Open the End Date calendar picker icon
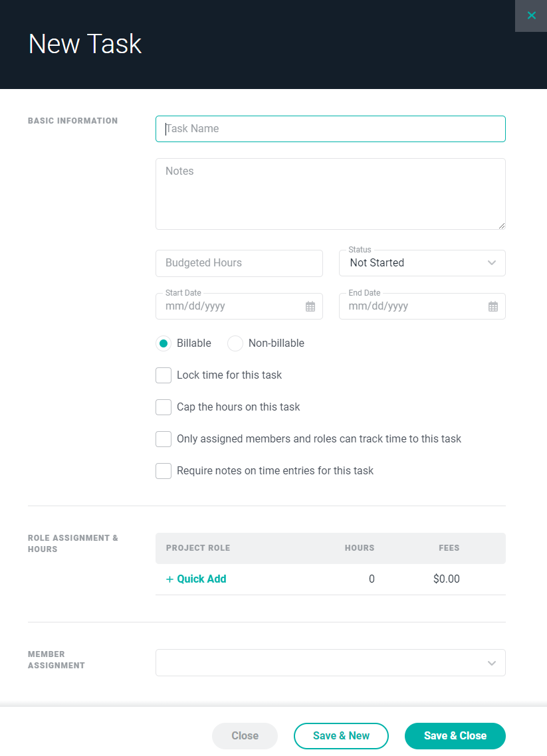This screenshot has height=756, width=547. pyautogui.click(x=493, y=306)
